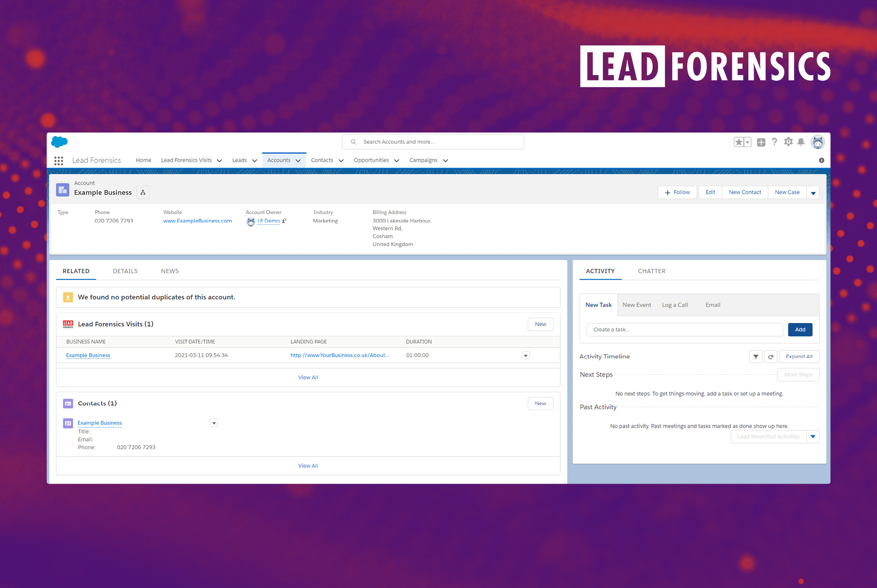The width and height of the screenshot is (877, 588).
Task: Select the Activity tab
Action: coord(600,271)
